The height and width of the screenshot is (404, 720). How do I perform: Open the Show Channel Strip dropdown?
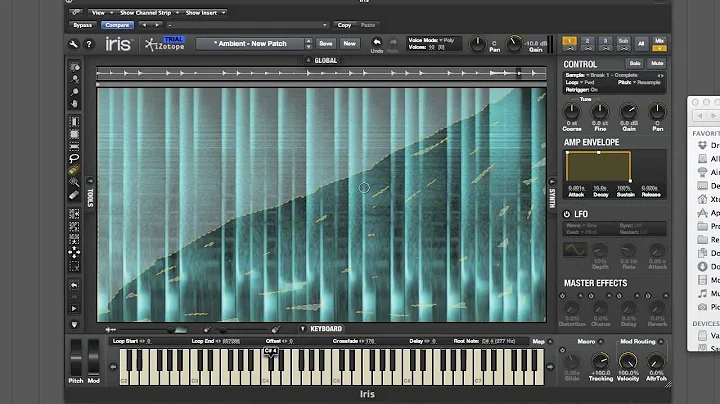point(149,13)
